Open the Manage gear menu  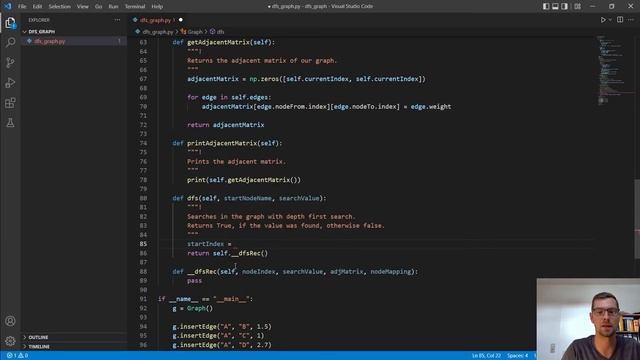(x=10, y=341)
